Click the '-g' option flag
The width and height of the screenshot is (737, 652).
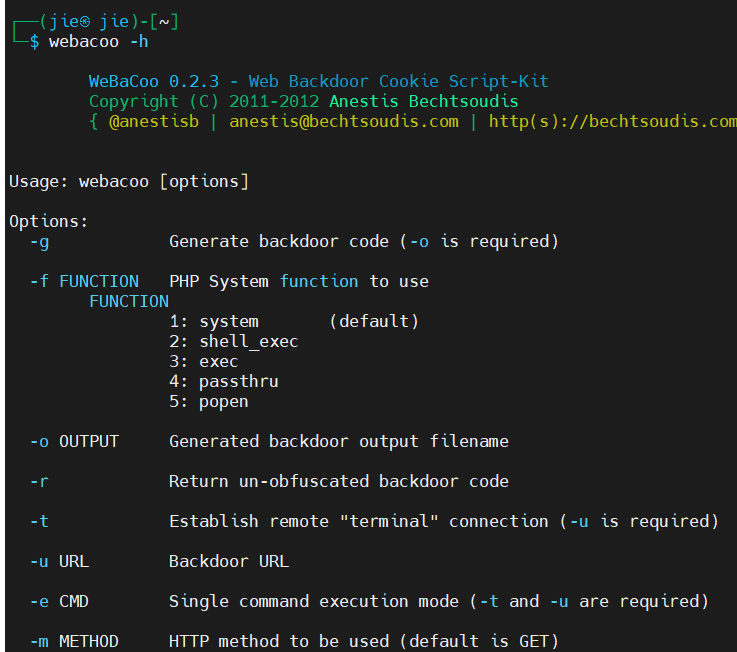[39, 242]
